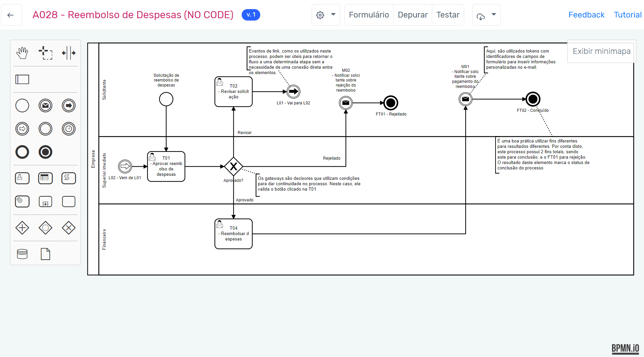644x357 pixels.
Task: Select the Parallel Gateway icon
Action: pyautogui.click(x=22, y=228)
